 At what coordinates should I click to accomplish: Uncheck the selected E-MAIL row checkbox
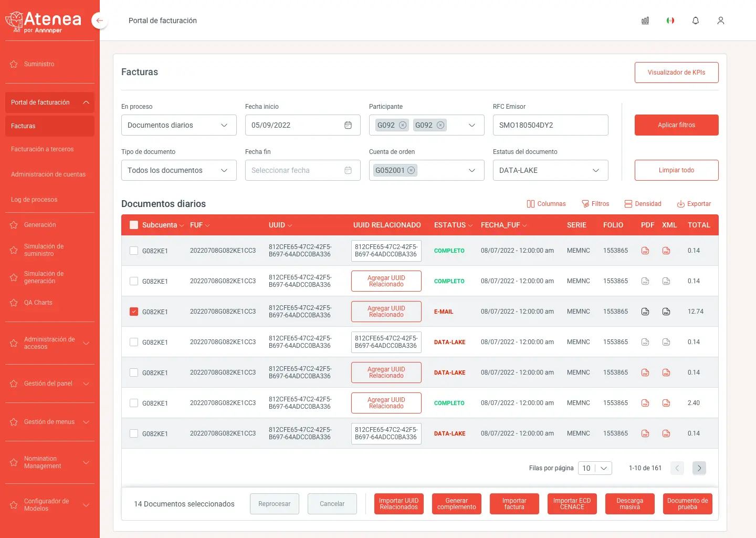click(x=134, y=312)
